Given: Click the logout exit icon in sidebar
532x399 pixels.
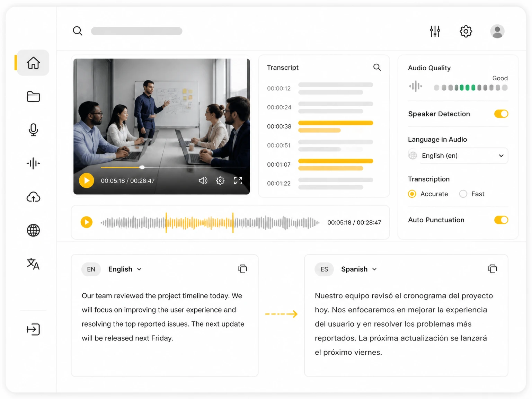Looking at the screenshot, I should pyautogui.click(x=33, y=329).
